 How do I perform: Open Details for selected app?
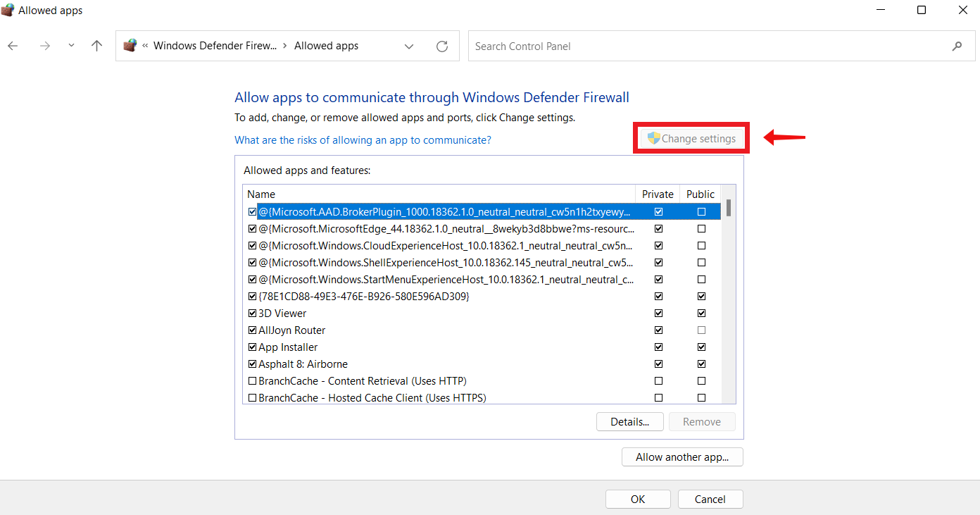630,422
